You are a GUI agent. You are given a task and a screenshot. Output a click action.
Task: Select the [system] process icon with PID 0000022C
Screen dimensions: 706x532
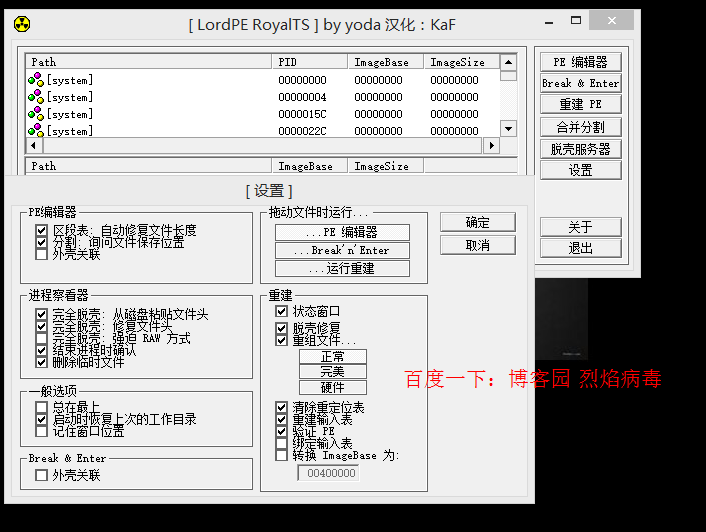(x=36, y=131)
